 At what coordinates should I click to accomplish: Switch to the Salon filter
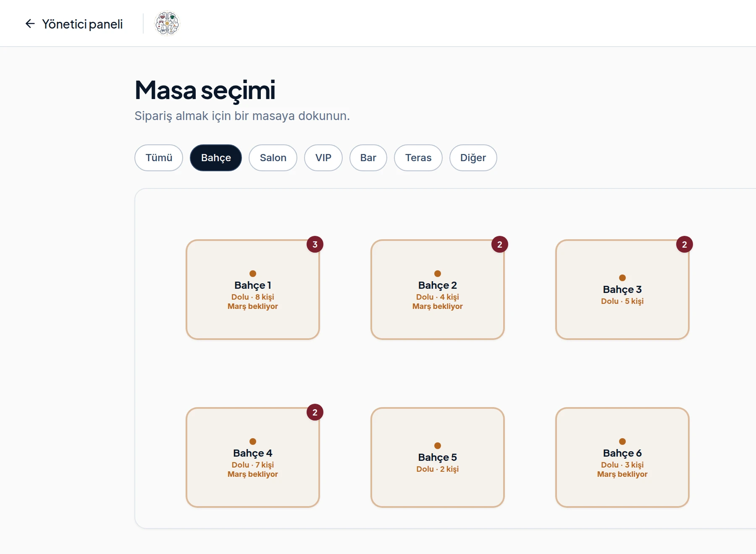pos(273,158)
